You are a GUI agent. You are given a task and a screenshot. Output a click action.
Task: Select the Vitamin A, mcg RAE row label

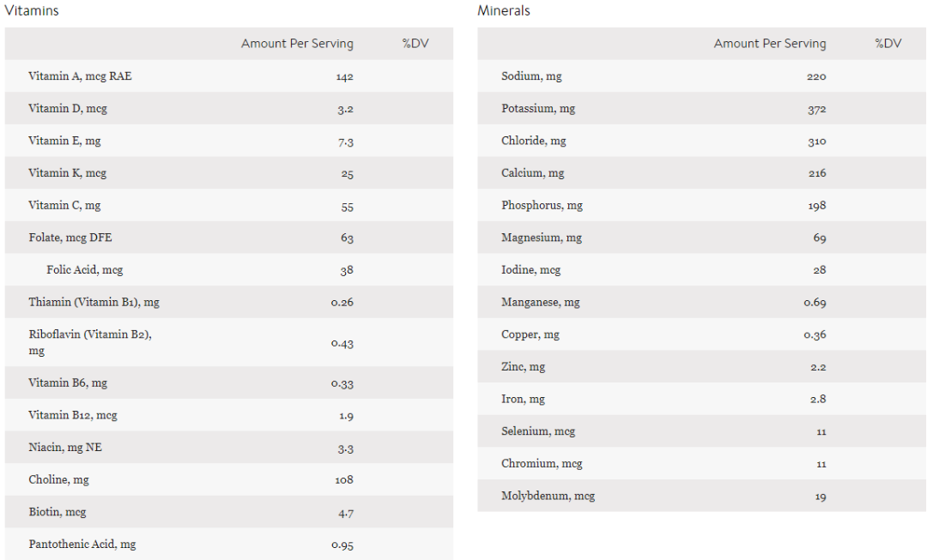[80, 76]
